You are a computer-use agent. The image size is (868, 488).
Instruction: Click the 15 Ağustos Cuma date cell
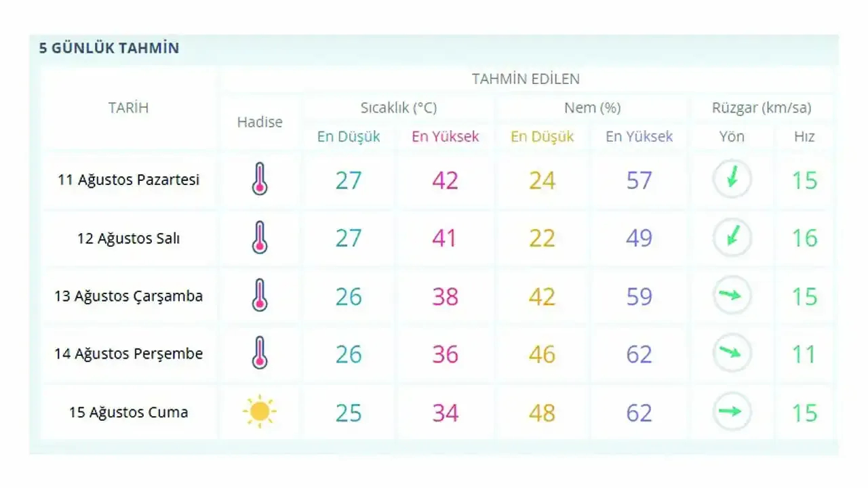tap(128, 412)
